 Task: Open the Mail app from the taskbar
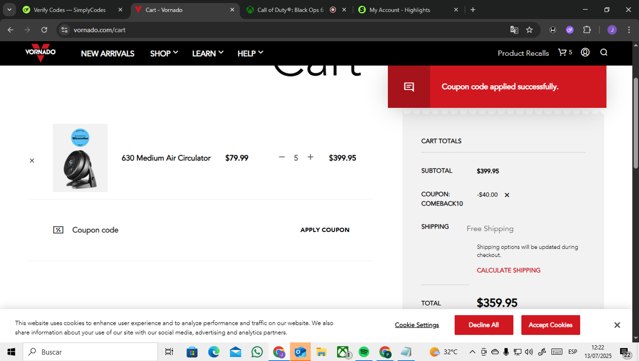235,352
